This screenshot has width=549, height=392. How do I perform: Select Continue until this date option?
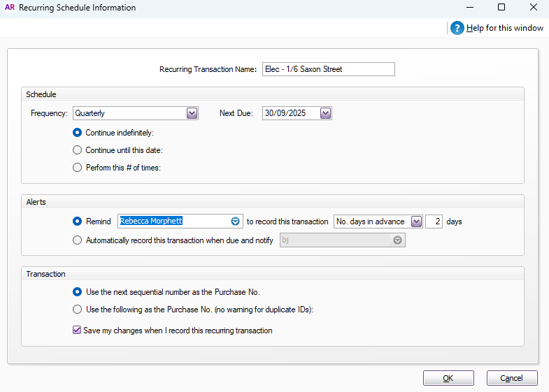pyautogui.click(x=78, y=150)
